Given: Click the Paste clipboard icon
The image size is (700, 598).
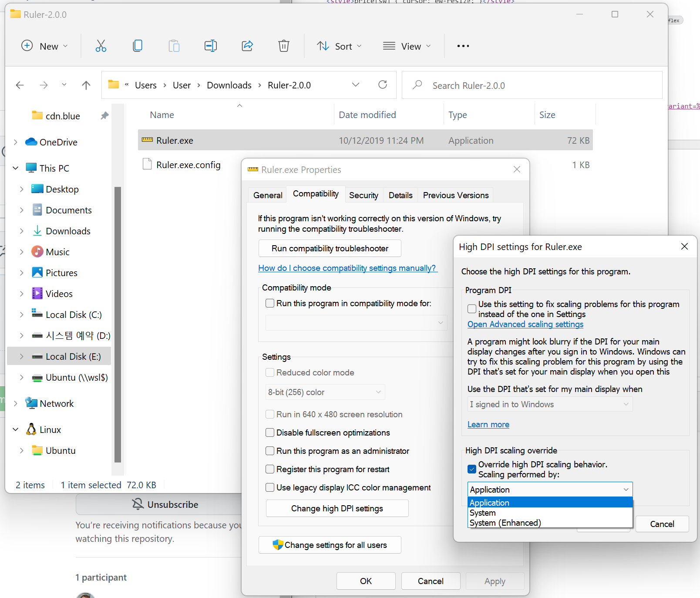Looking at the screenshot, I should (x=174, y=46).
